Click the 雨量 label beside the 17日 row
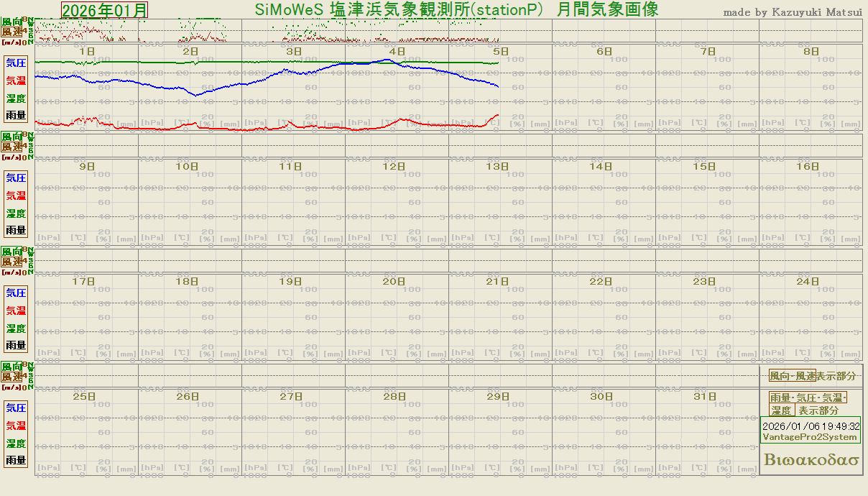This screenshot has width=868, height=496. tap(16, 345)
